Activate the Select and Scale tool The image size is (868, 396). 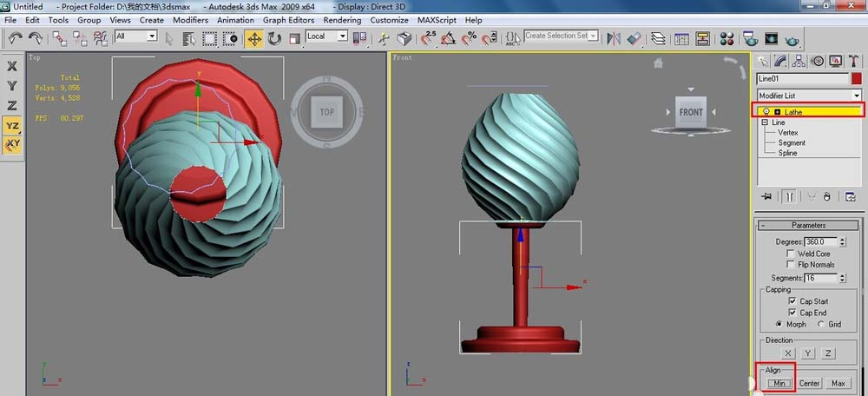[294, 39]
